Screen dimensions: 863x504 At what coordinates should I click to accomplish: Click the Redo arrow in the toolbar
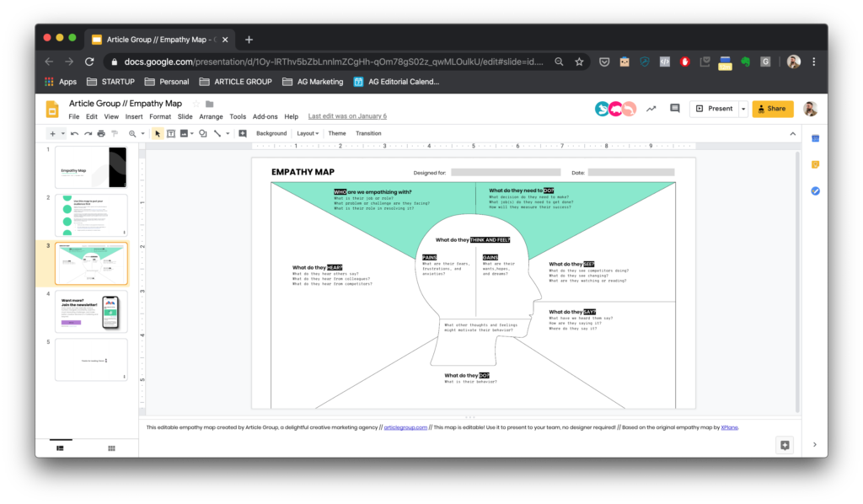point(88,134)
